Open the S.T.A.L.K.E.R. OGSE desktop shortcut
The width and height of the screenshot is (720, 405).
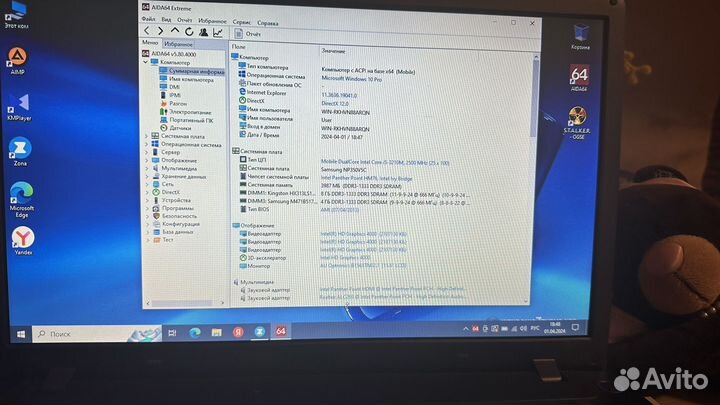pyautogui.click(x=577, y=123)
